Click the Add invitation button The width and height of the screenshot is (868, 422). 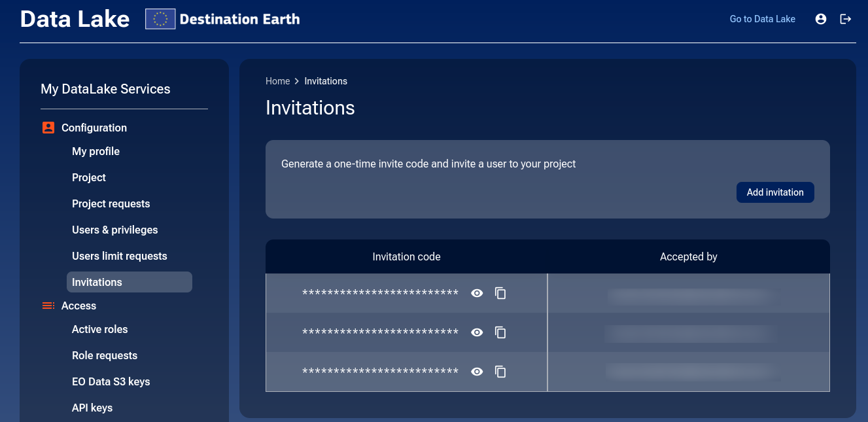(x=775, y=192)
